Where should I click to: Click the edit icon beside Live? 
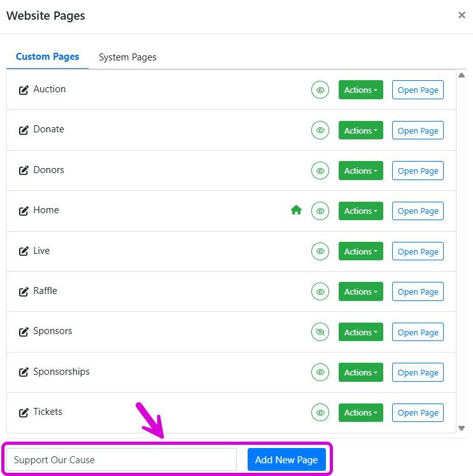pos(24,251)
